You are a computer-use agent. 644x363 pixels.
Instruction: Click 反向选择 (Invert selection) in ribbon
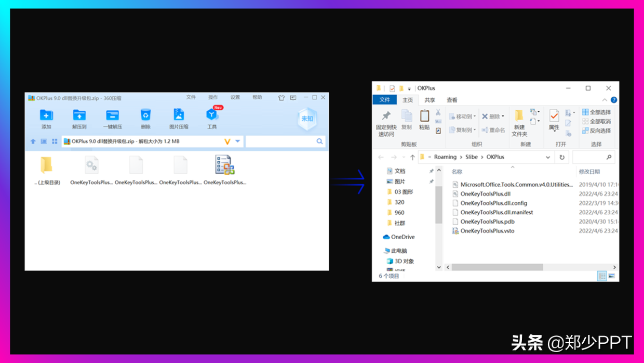coord(596,131)
